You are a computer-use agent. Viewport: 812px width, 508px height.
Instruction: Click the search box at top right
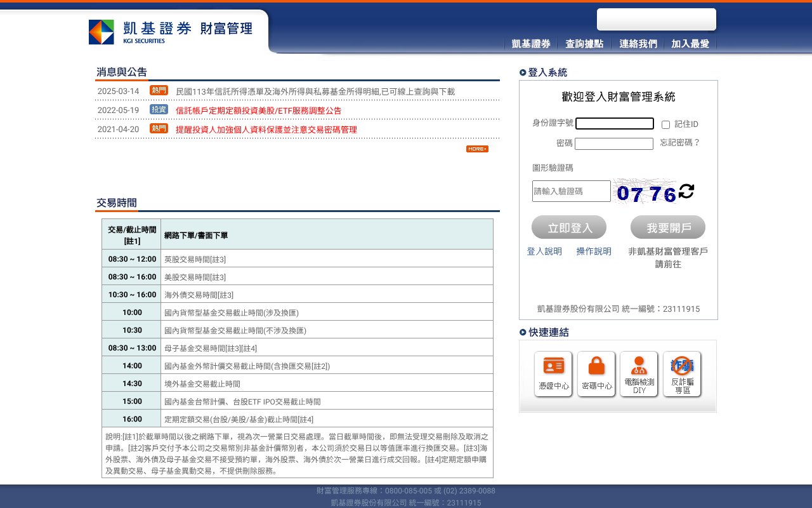click(x=656, y=19)
